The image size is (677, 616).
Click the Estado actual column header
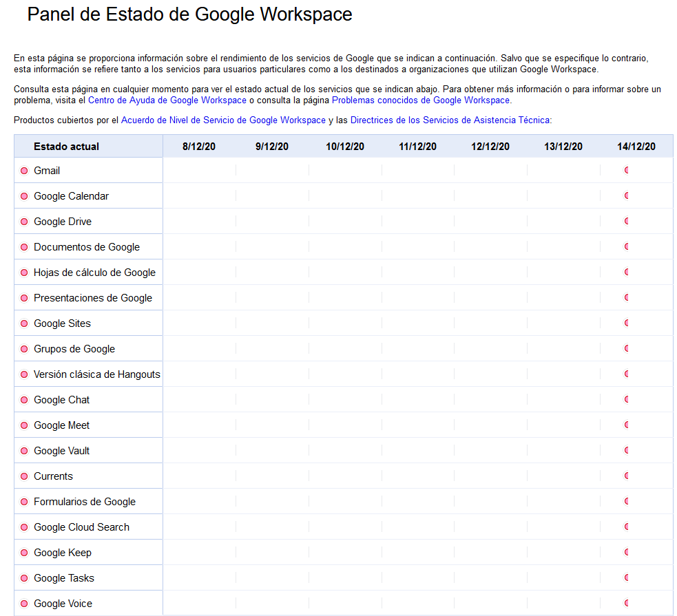tap(67, 147)
